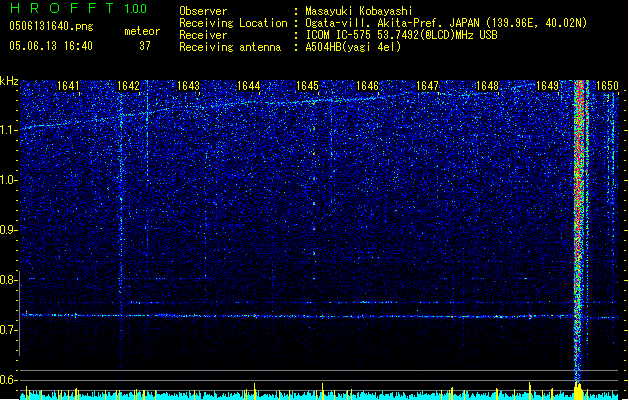629x400 pixels.
Task: Click the 0.8 kHz frequency label
Action: [9, 280]
